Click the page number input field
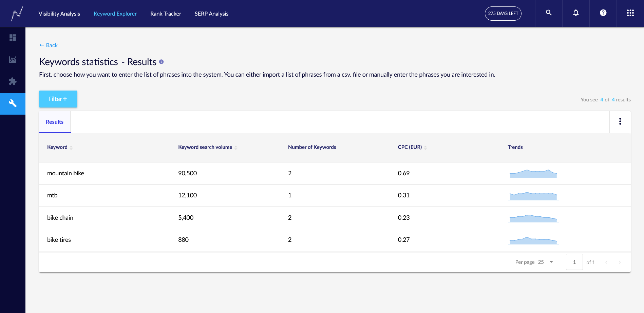The height and width of the screenshot is (313, 644). [x=574, y=262]
